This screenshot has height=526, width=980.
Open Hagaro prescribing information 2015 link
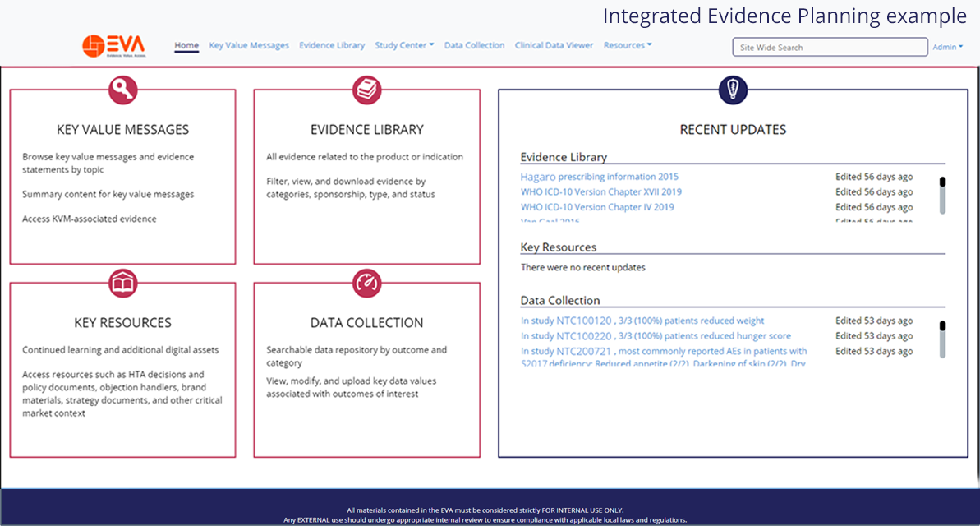(x=600, y=177)
